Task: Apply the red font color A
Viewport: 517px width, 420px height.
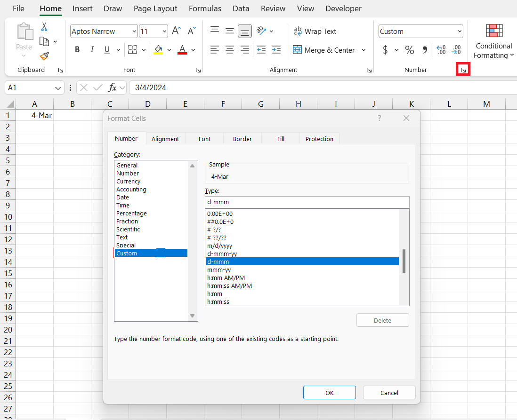Action: coord(182,50)
